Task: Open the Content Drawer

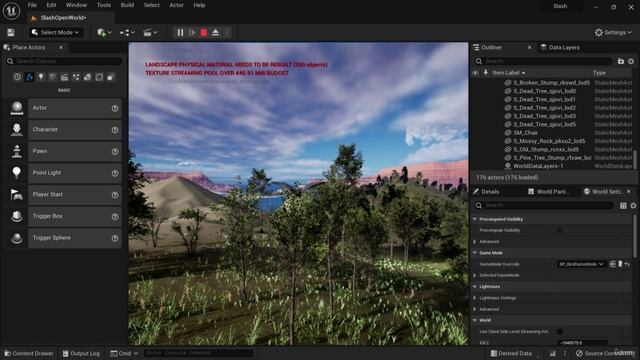Action: [x=29, y=353]
